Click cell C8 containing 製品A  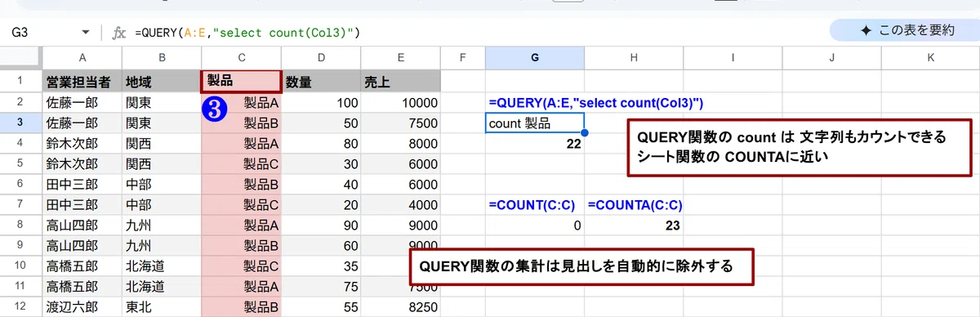click(x=242, y=225)
